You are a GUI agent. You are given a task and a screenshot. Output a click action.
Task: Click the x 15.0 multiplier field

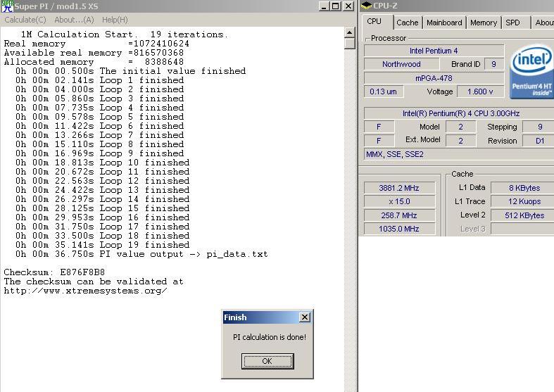(x=399, y=201)
